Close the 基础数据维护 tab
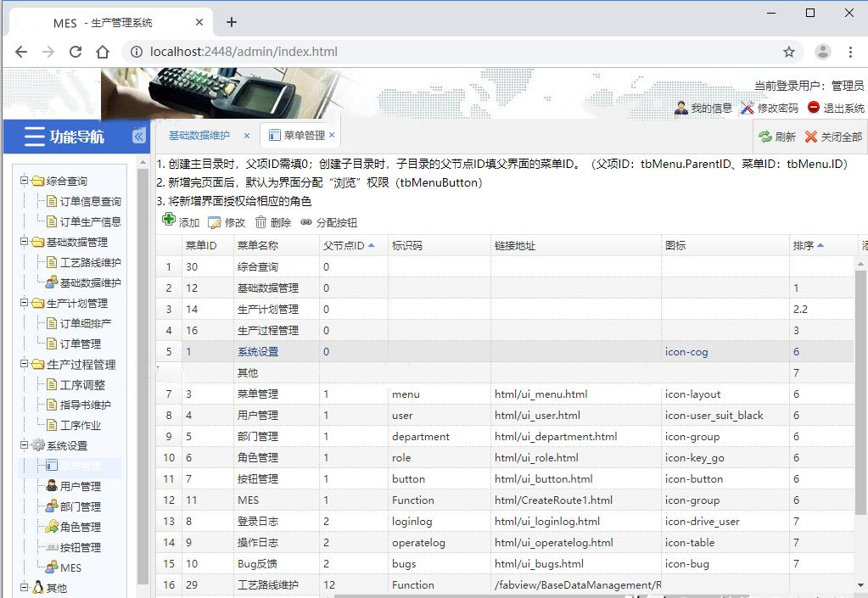This screenshot has height=598, width=868. [x=247, y=136]
